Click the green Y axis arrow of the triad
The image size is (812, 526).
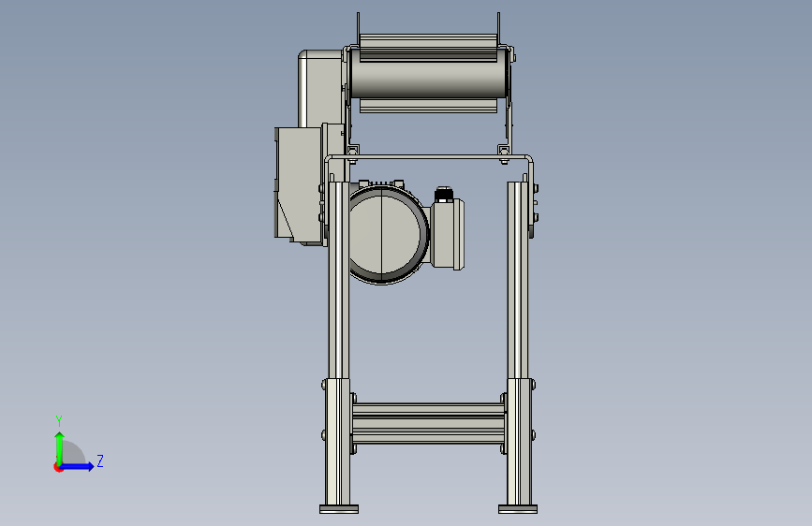point(60,447)
